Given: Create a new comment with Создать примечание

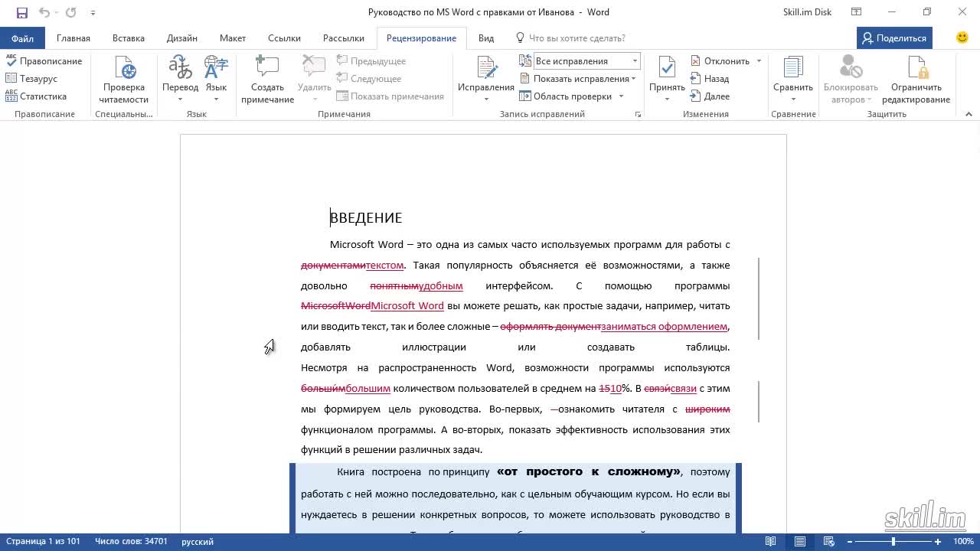Looking at the screenshot, I should coord(267,80).
